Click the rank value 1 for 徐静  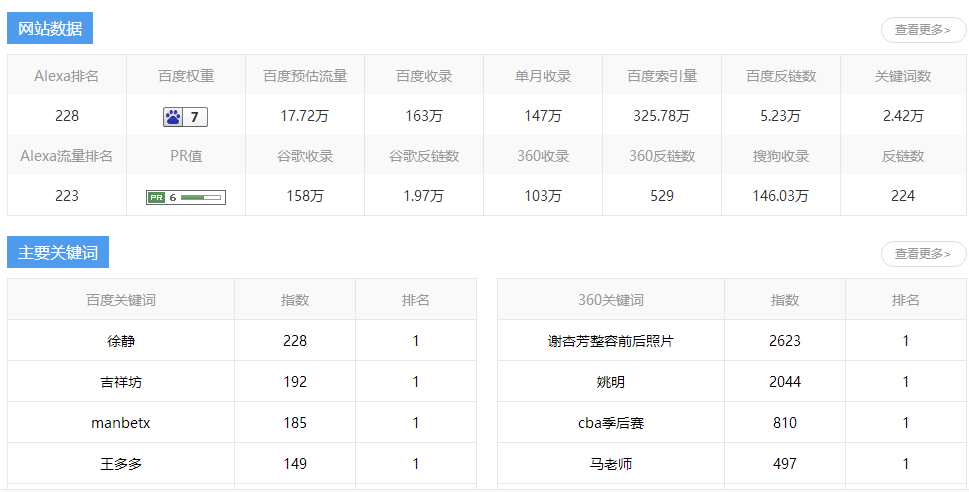point(416,341)
